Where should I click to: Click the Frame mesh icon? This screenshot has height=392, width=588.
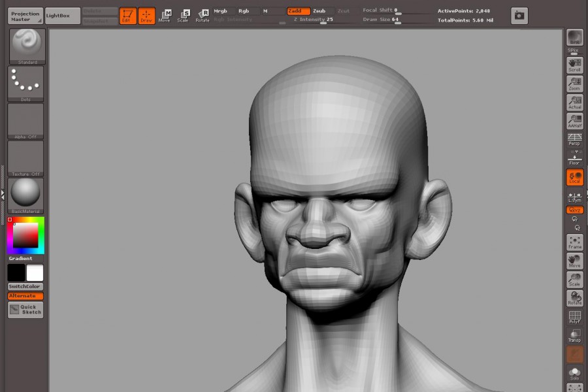tap(575, 242)
